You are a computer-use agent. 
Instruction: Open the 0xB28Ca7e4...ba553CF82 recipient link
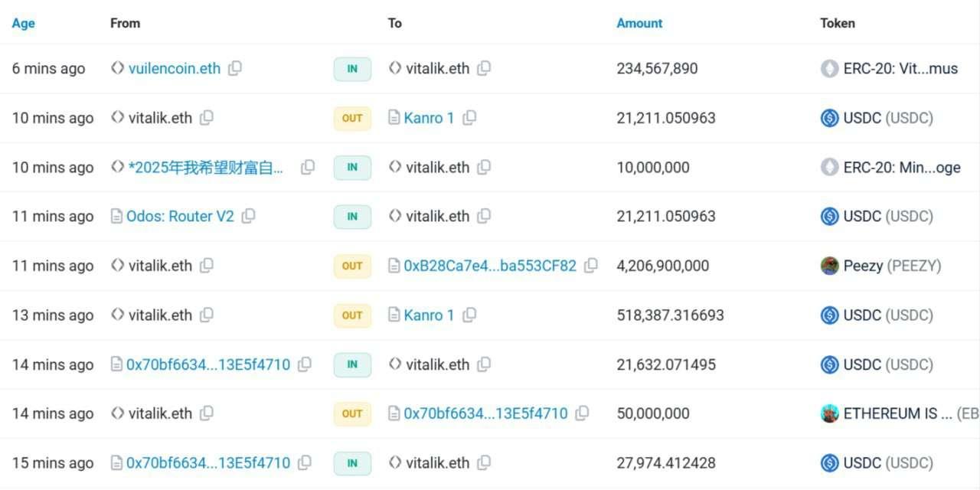pyautogui.click(x=490, y=266)
